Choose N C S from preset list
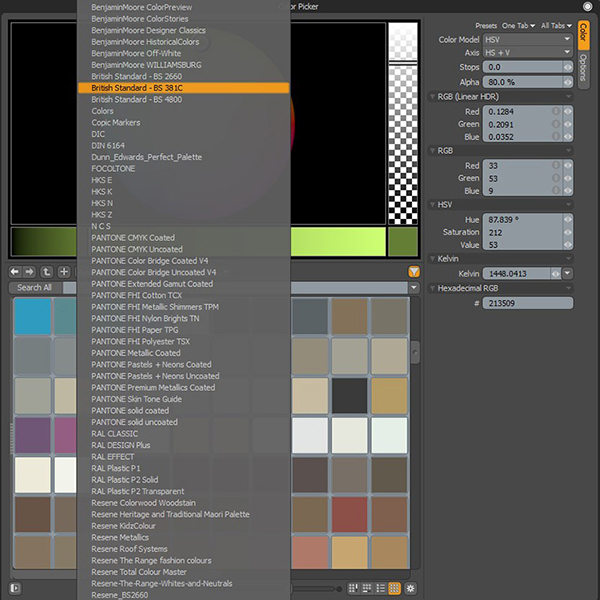This screenshot has height=600, width=600. (183, 226)
